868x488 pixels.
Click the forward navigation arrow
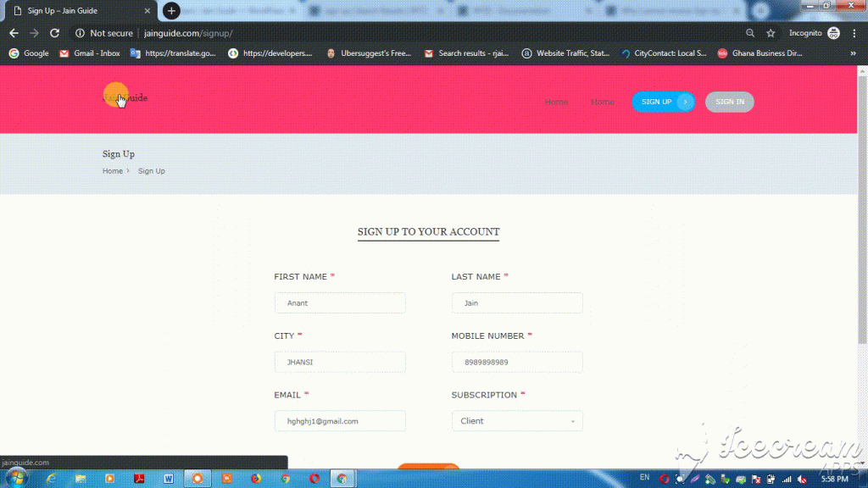pyautogui.click(x=33, y=33)
